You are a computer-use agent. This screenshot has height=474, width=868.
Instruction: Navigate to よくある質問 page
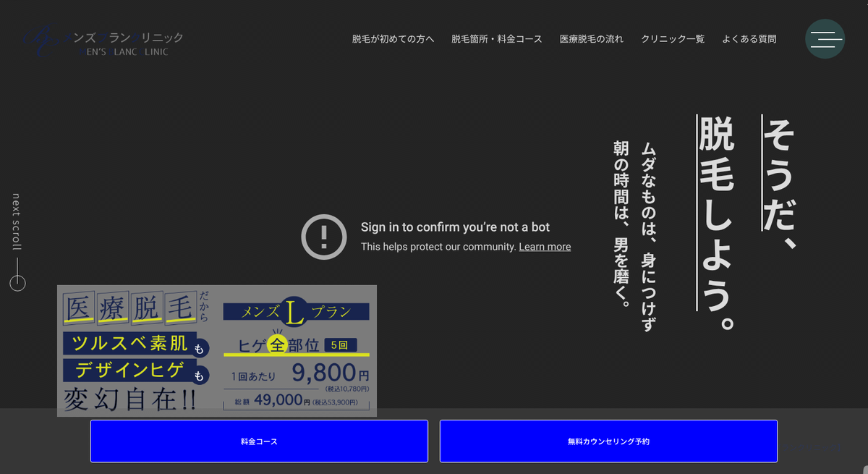[x=749, y=39]
